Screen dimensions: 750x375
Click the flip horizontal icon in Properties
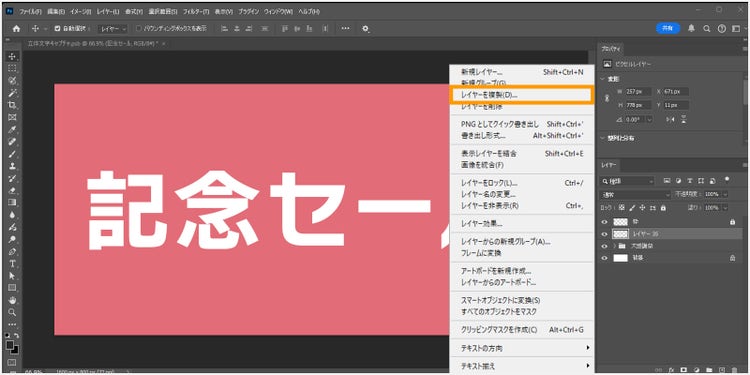[x=670, y=120]
